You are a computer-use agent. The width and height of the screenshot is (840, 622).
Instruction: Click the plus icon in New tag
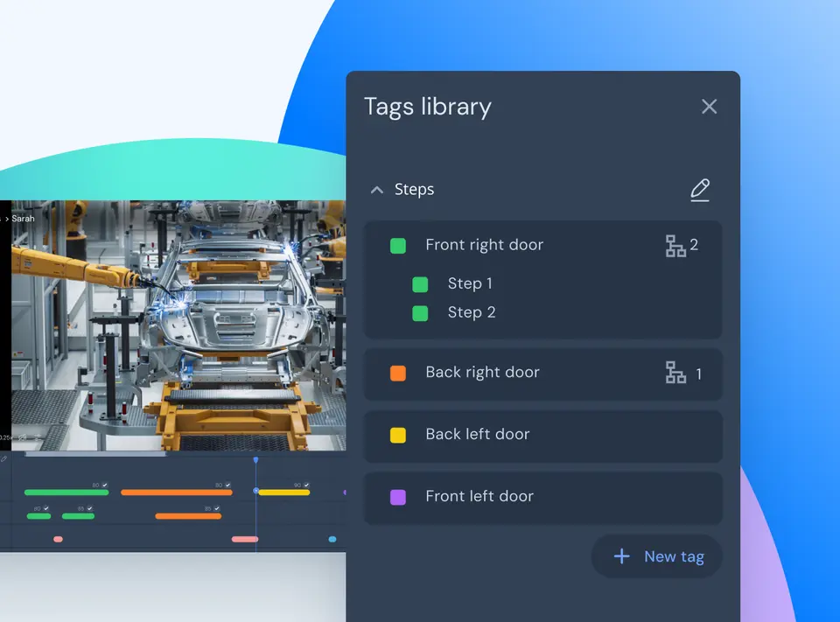(x=621, y=556)
